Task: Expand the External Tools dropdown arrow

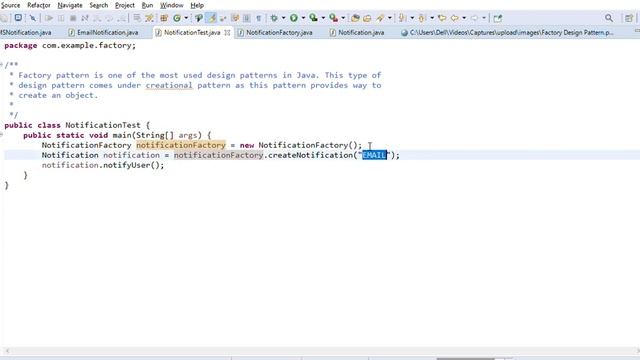Action: 343,18
